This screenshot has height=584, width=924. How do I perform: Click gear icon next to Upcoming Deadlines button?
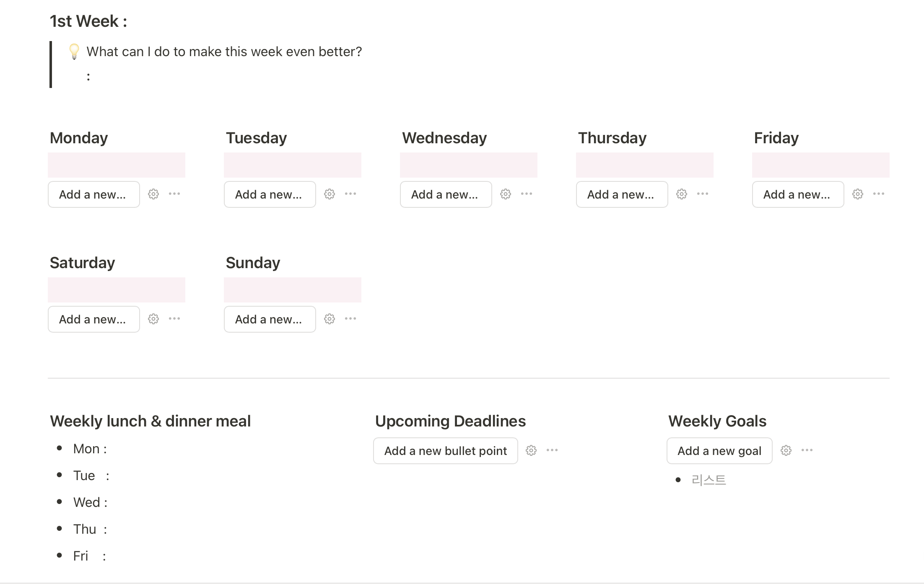tap(531, 451)
